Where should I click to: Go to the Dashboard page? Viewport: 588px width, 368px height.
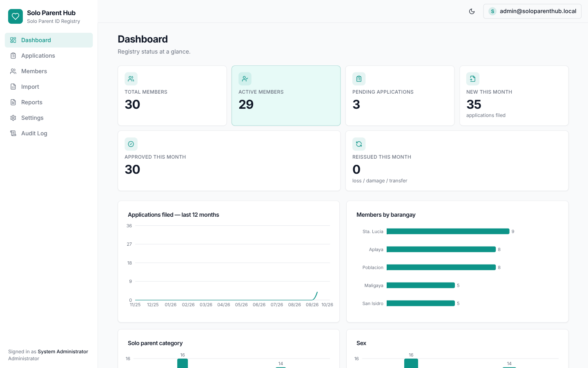(x=49, y=40)
